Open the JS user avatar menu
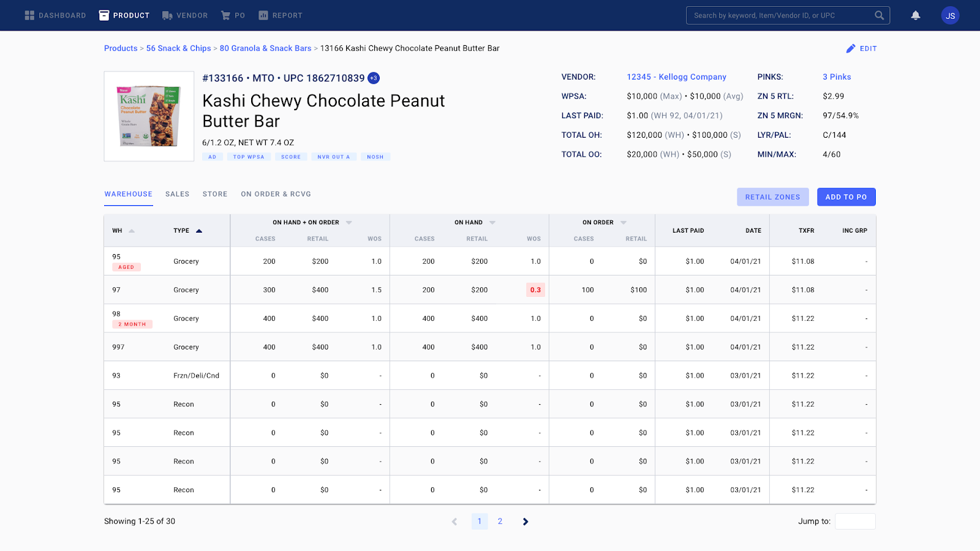 pyautogui.click(x=950, y=15)
